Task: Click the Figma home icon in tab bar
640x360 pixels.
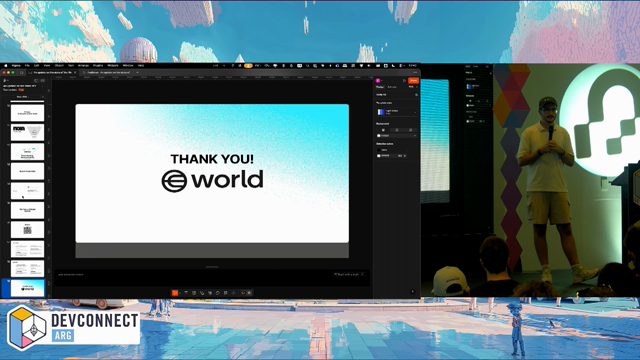Action: (x=22, y=72)
